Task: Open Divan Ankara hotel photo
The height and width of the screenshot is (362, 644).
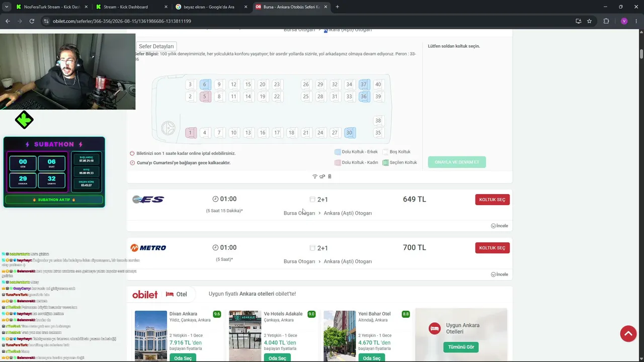Action: (x=151, y=336)
